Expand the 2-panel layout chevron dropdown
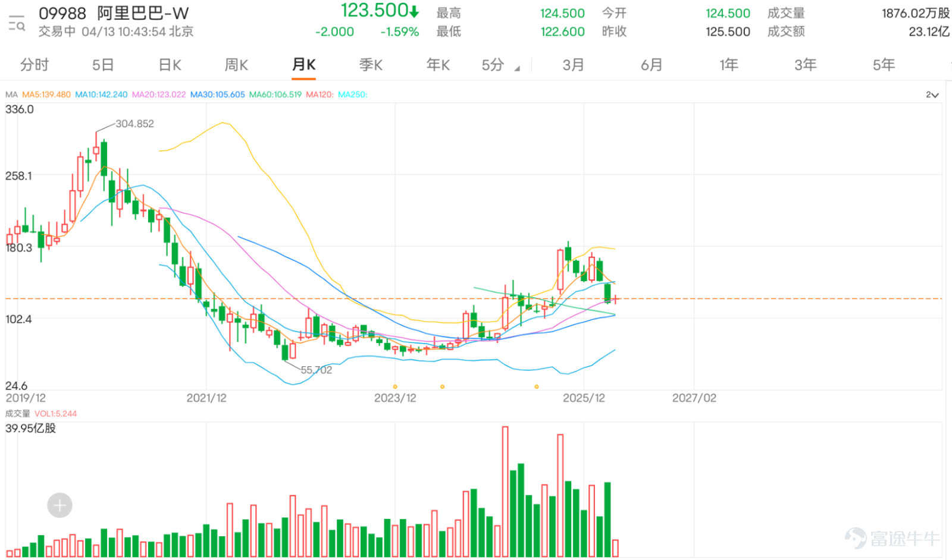Viewport: 952px width, 560px height. point(932,95)
